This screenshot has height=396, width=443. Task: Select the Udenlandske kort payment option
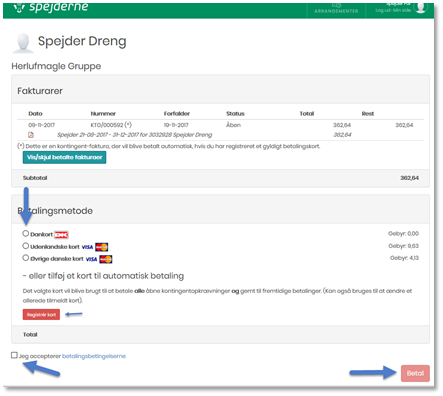tap(26, 246)
